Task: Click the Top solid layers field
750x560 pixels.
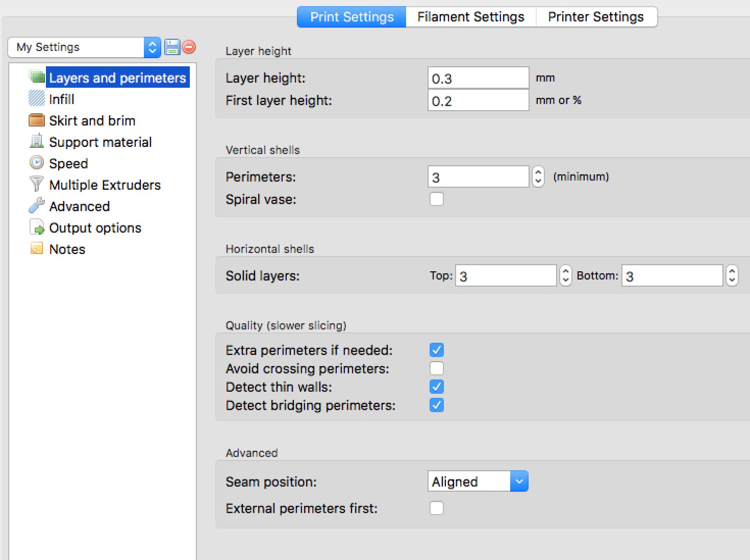Action: pyautogui.click(x=506, y=275)
